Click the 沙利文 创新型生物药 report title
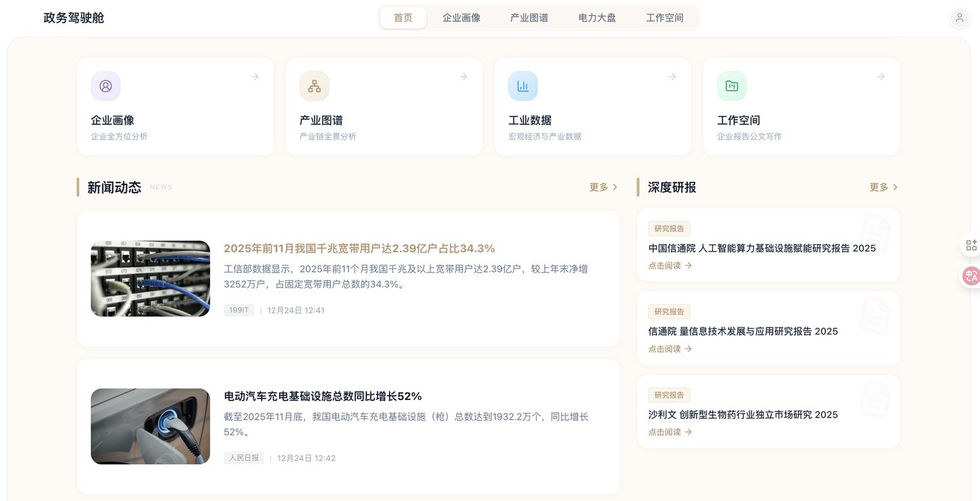980x501 pixels. [743, 415]
